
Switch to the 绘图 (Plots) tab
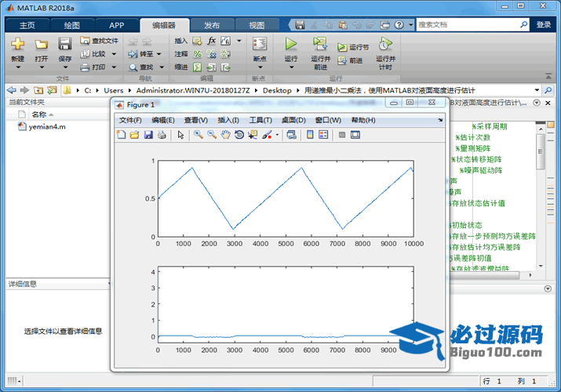pyautogui.click(x=71, y=25)
